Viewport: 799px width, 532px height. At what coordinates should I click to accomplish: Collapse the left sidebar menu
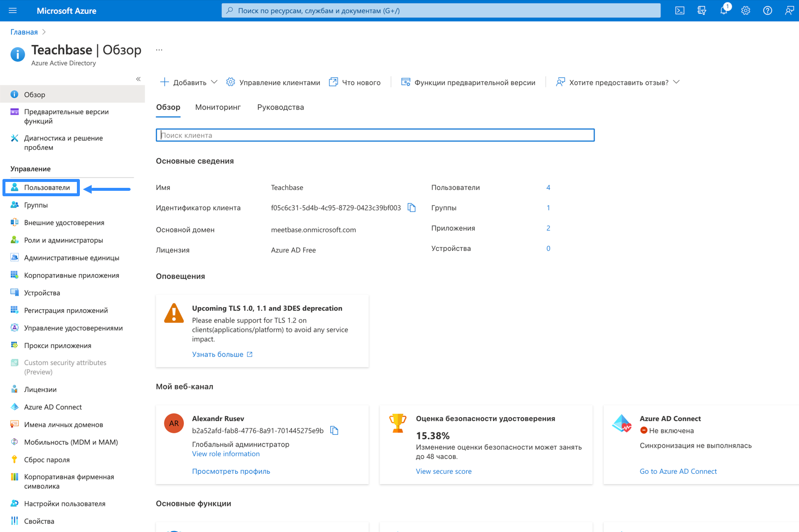(x=138, y=79)
